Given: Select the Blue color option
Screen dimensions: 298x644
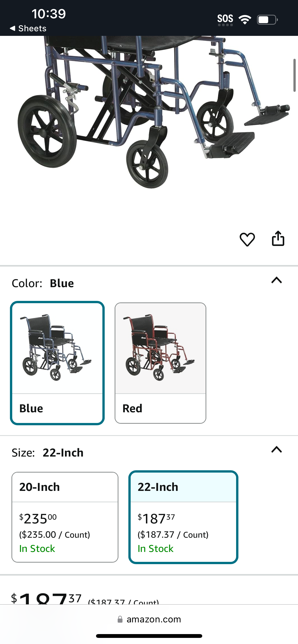Looking at the screenshot, I should (x=57, y=363).
